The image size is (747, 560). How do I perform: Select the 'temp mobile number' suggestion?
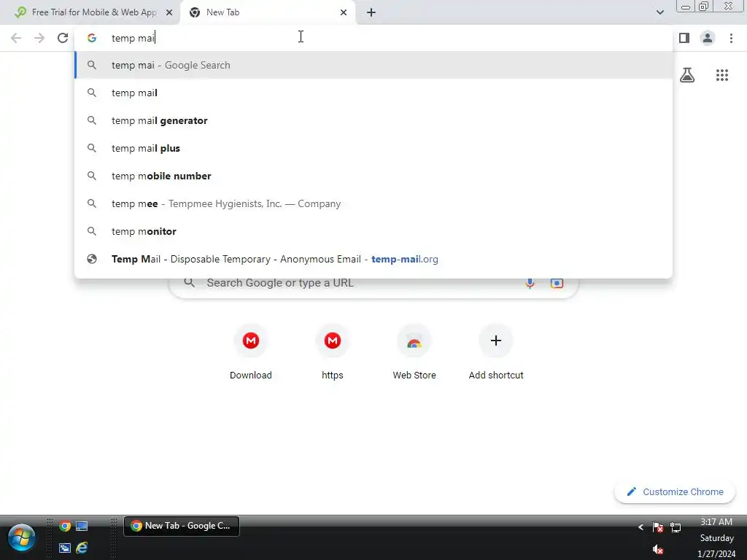click(x=373, y=176)
